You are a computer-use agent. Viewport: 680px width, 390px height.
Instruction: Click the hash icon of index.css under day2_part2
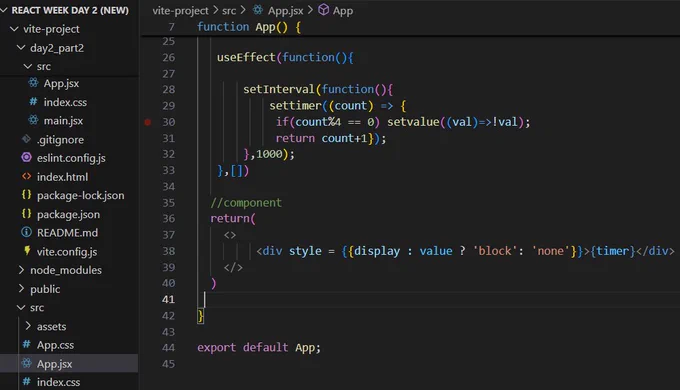[x=33, y=102]
